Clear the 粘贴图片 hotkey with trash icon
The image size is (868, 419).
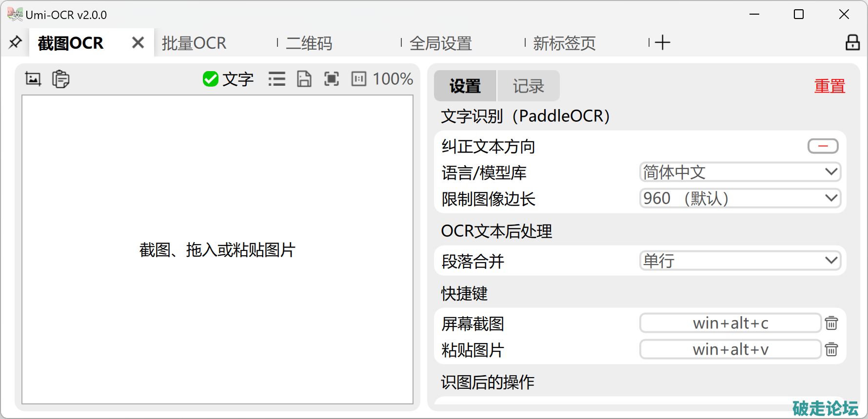tap(831, 349)
